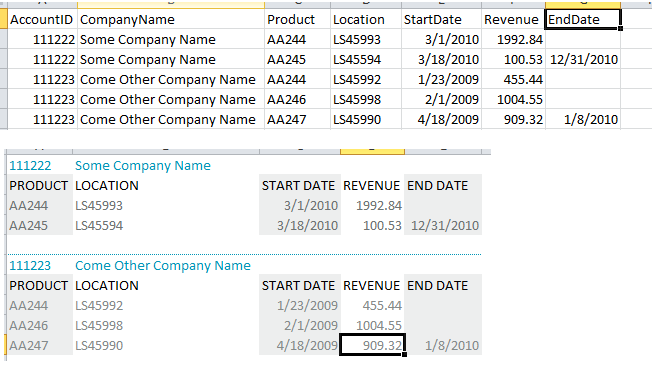662x371 pixels.
Task: Select revenue 1004.55 in the top table
Action: 513,99
